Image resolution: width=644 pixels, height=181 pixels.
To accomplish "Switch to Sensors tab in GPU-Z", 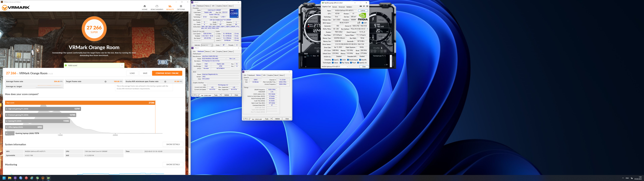I will (x=334, y=7).
